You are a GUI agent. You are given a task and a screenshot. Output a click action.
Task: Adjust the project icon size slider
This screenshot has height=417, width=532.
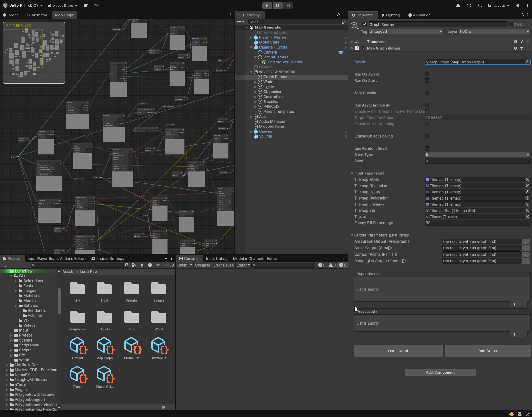[163, 407]
